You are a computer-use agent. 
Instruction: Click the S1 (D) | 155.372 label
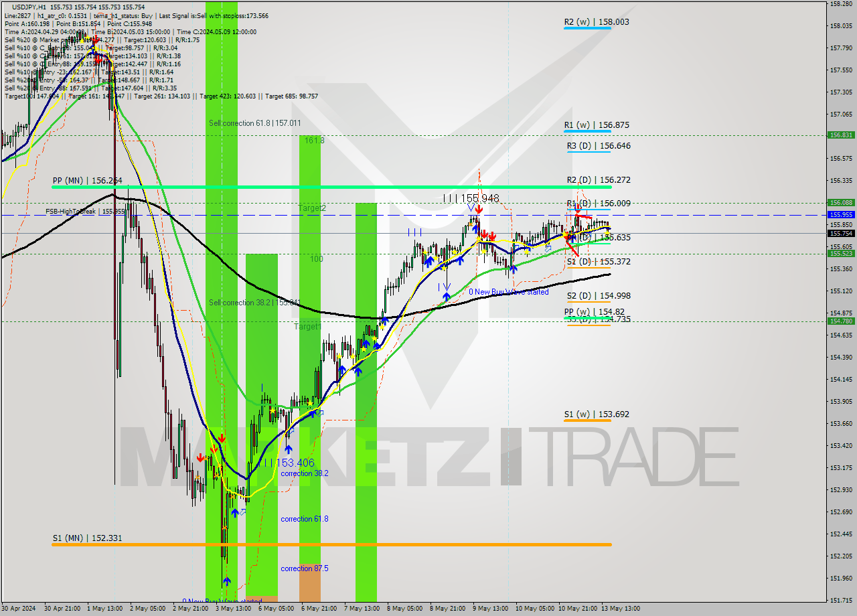point(599,262)
